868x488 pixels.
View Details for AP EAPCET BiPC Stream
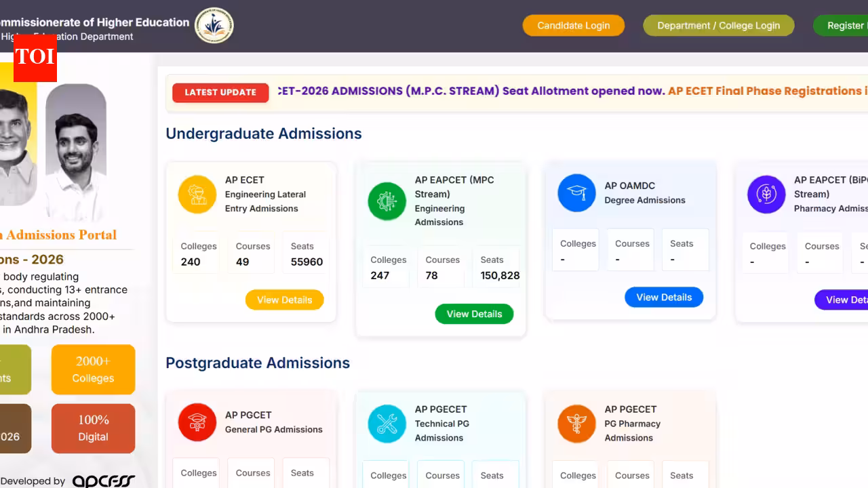[x=842, y=300]
